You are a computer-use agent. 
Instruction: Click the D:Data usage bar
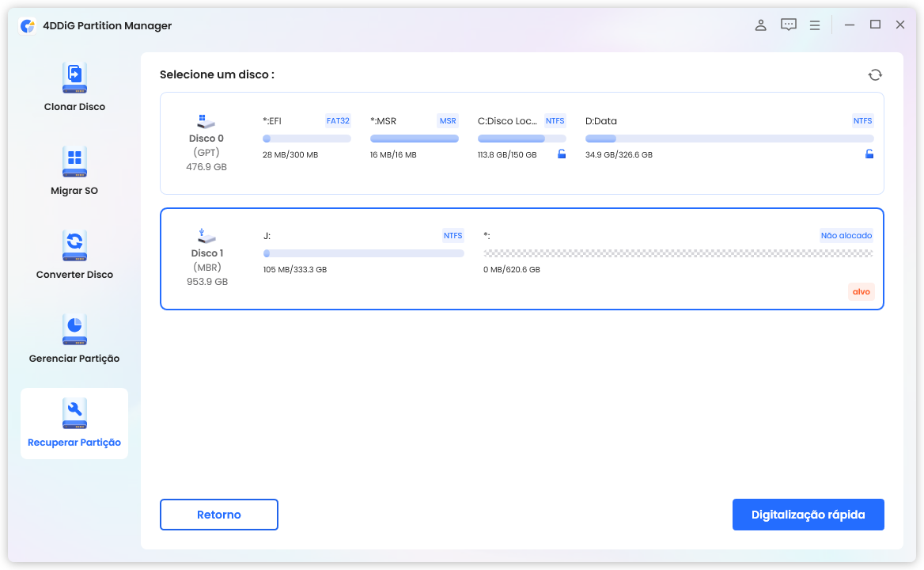[x=729, y=139]
